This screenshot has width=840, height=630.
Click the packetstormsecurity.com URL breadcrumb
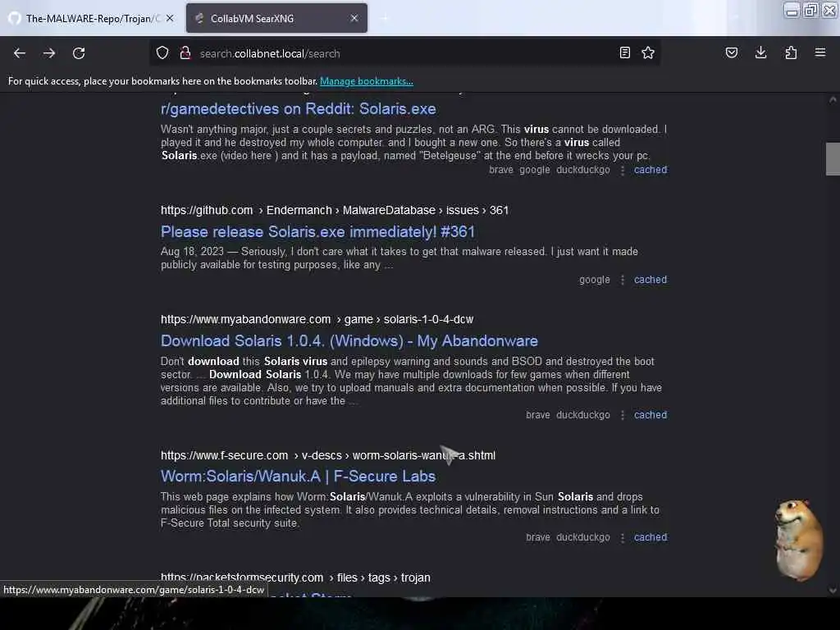click(x=295, y=577)
